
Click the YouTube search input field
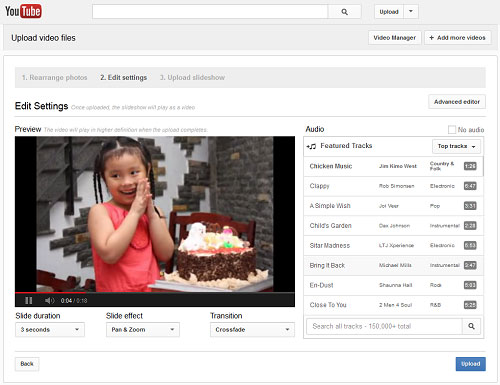[x=210, y=12]
